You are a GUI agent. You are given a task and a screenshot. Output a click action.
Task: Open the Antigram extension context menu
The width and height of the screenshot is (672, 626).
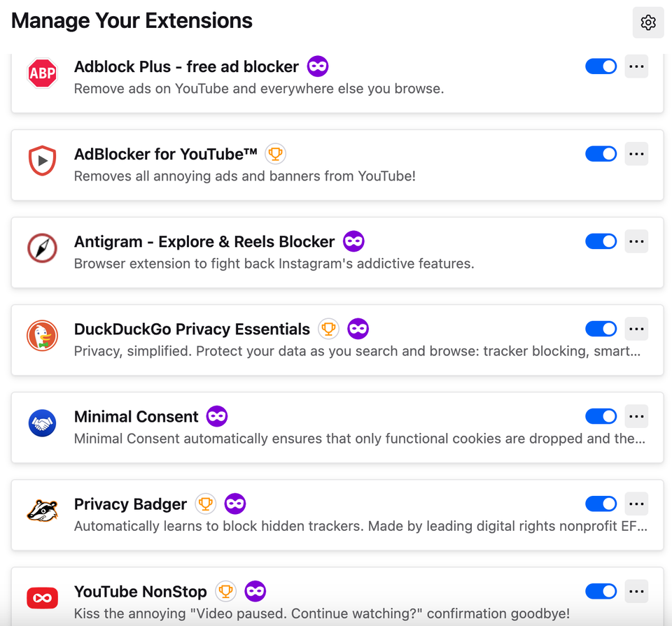tap(636, 241)
